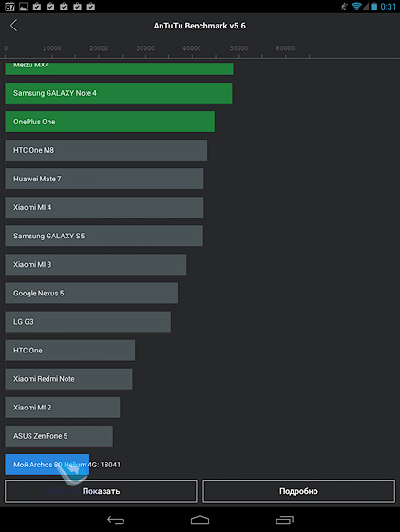Select the HTC One M8 bar
This screenshot has height=532, width=400.
[106, 150]
